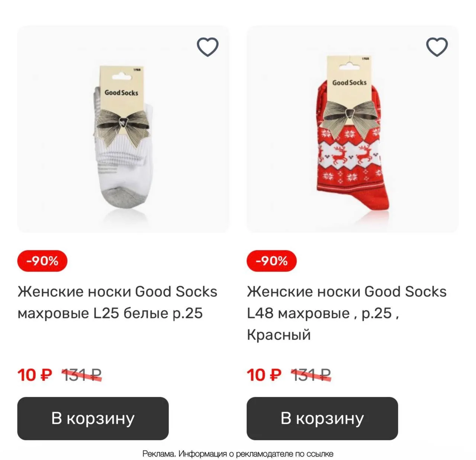Click Good Socks label on red sock package

point(350,82)
